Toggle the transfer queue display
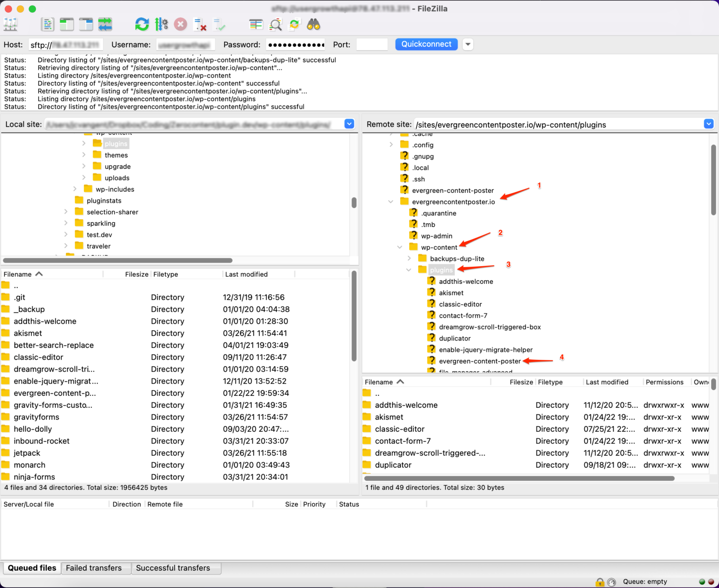Viewport: 719px width, 588px height. coord(105,24)
